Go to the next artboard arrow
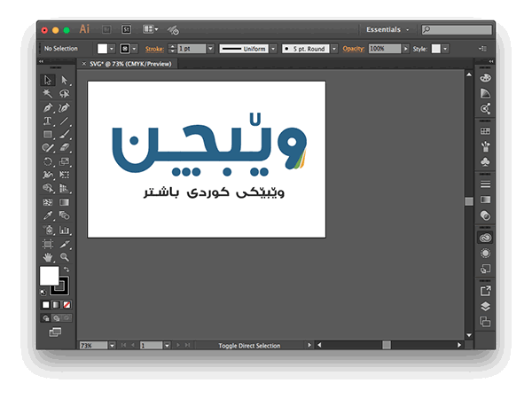 pos(178,345)
